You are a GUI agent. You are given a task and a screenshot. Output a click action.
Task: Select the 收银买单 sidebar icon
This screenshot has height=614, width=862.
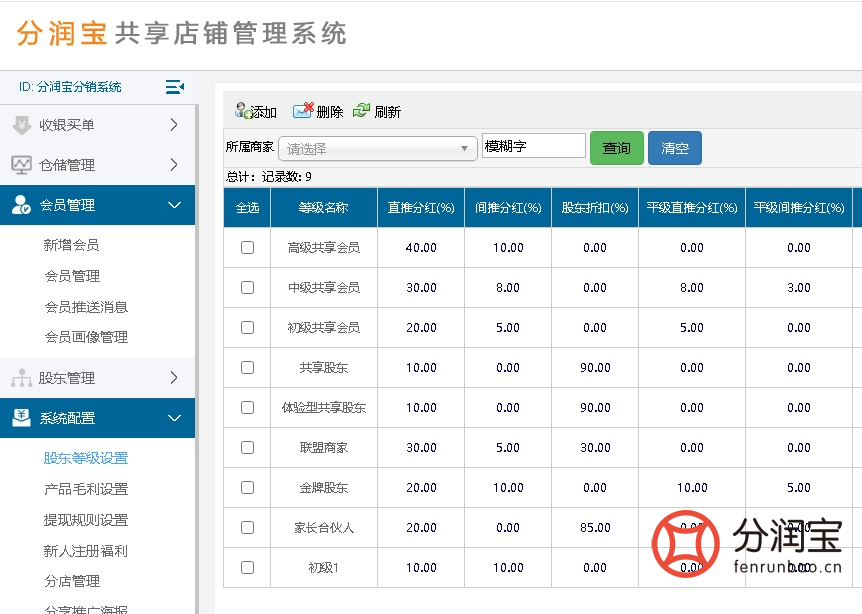click(x=22, y=124)
